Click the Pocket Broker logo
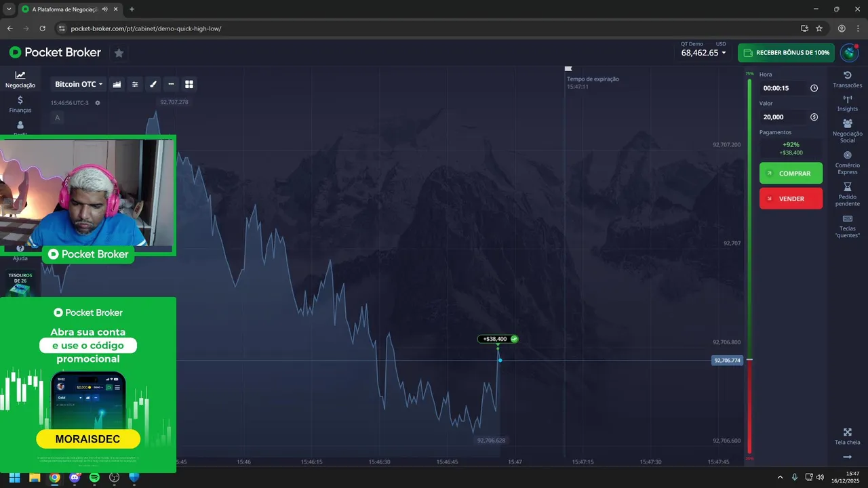868x488 pixels. (x=55, y=52)
